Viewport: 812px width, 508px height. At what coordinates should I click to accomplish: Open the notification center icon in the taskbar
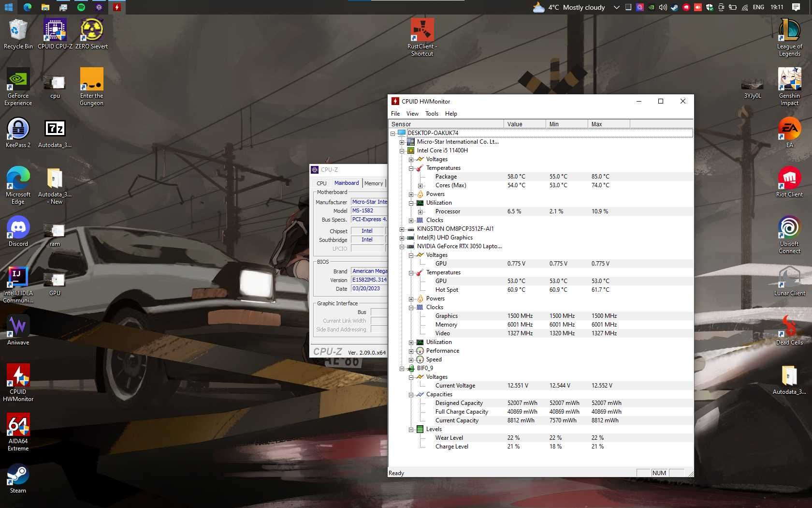point(796,7)
